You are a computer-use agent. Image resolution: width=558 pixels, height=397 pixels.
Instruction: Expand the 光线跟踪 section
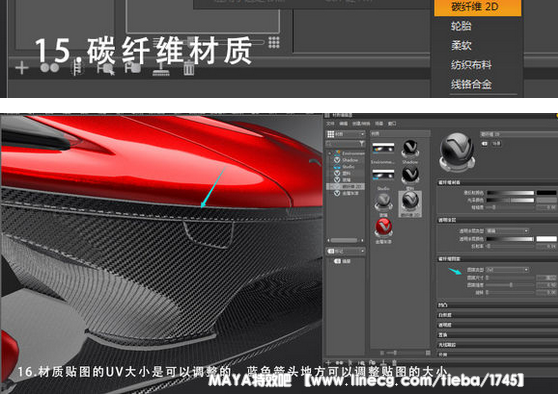(497, 345)
